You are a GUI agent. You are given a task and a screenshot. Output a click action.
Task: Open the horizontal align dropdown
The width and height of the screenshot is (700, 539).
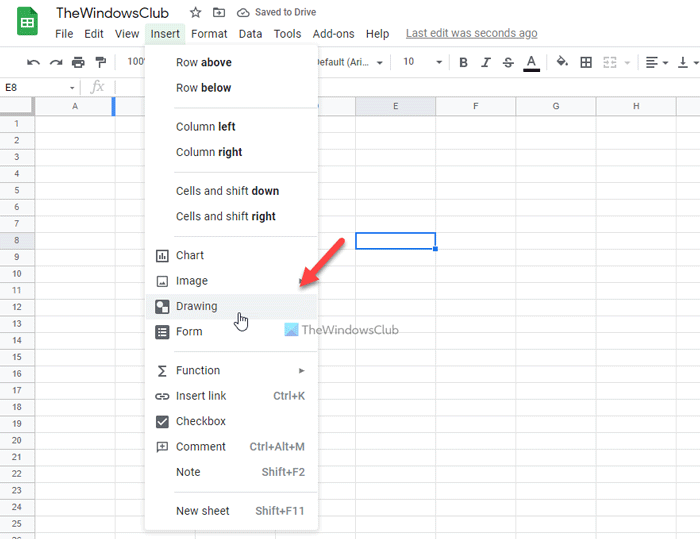coord(657,63)
